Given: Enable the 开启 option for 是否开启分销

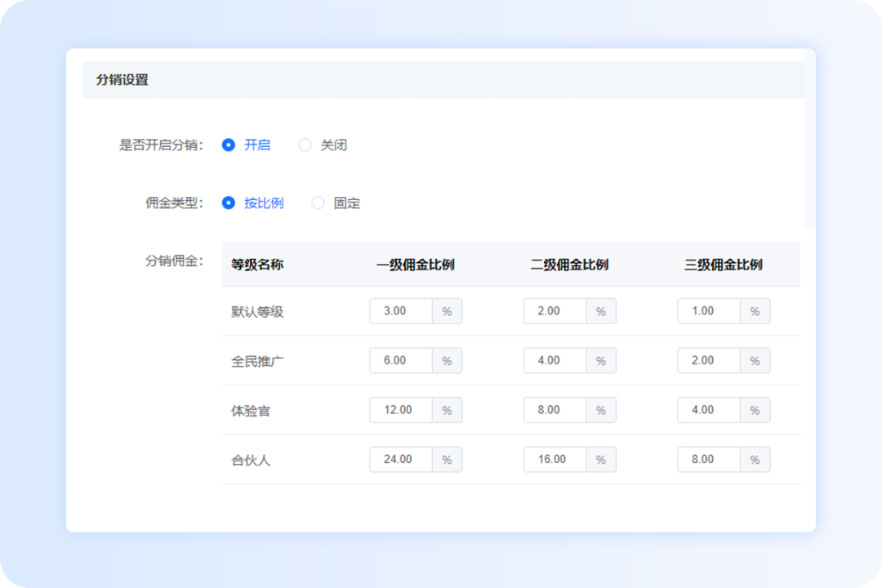Looking at the screenshot, I should click(x=230, y=145).
